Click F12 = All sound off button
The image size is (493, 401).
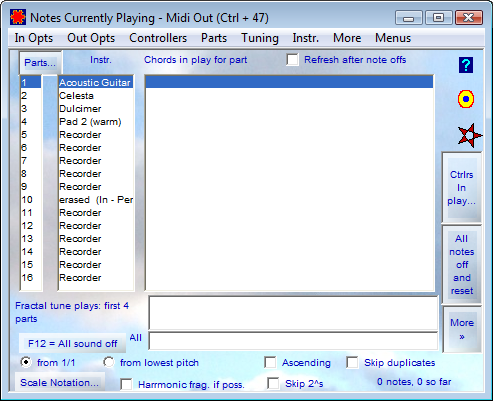[72, 343]
